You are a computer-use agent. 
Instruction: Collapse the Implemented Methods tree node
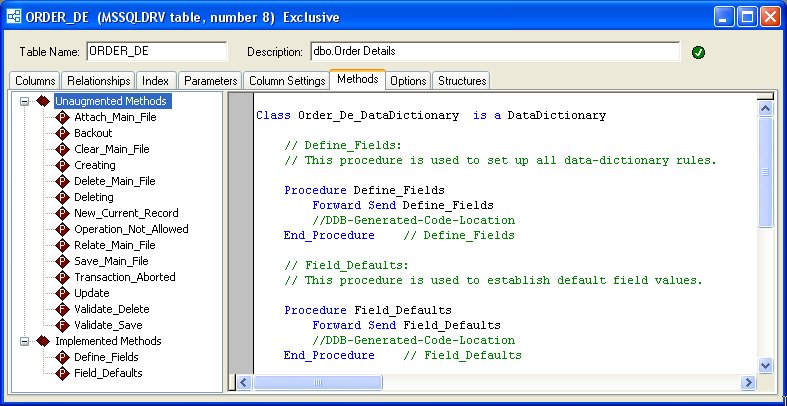pyautogui.click(x=24, y=341)
